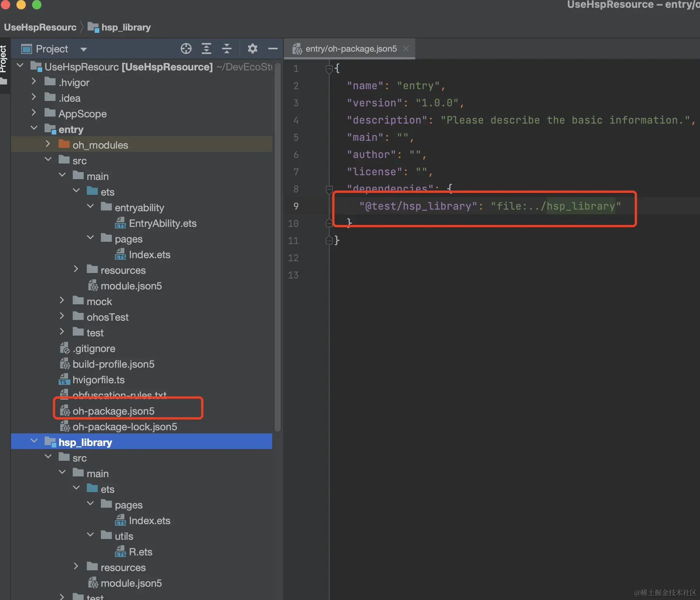Select the orange oh_modules folder icon
This screenshot has width=700, height=600.
pyautogui.click(x=64, y=144)
